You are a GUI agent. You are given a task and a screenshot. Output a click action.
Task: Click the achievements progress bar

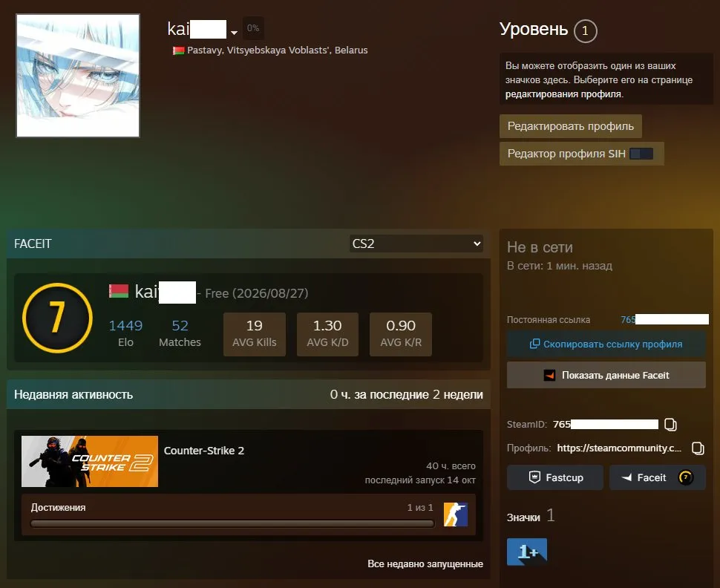[232, 523]
